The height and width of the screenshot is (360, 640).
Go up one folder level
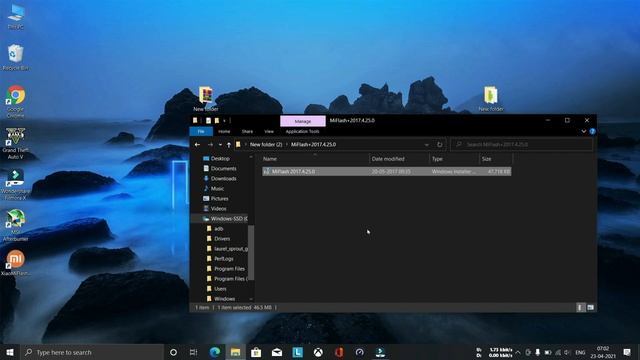point(229,144)
